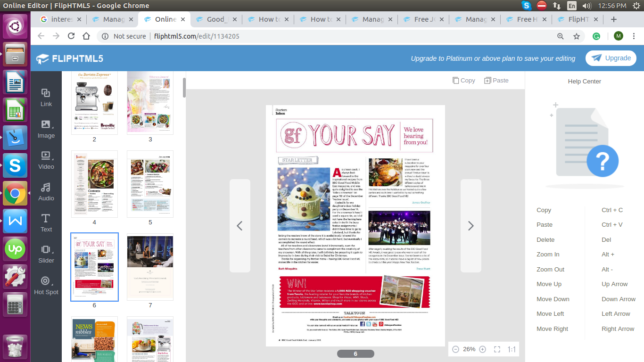
Task: Enter fullscreen preview mode
Action: click(x=497, y=349)
